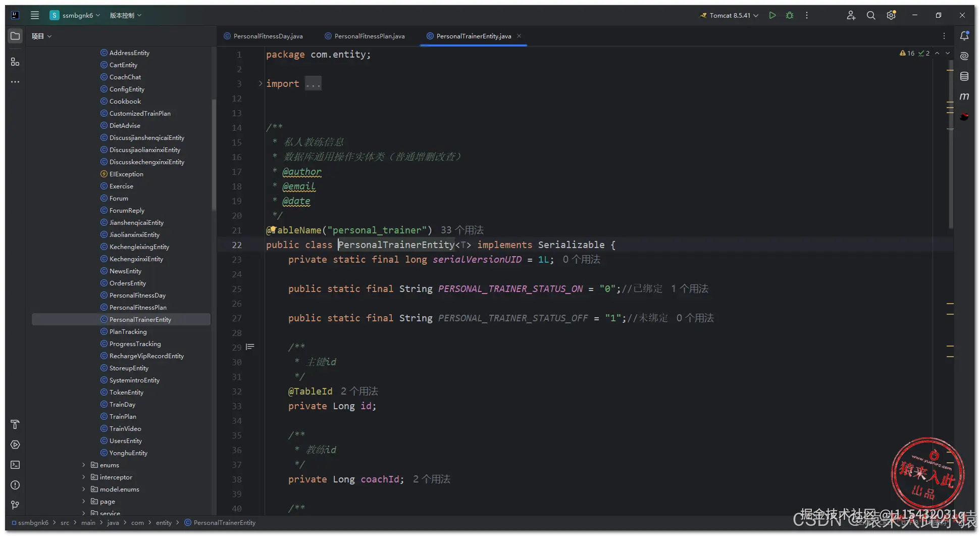Open the Notifications bell

964,36
